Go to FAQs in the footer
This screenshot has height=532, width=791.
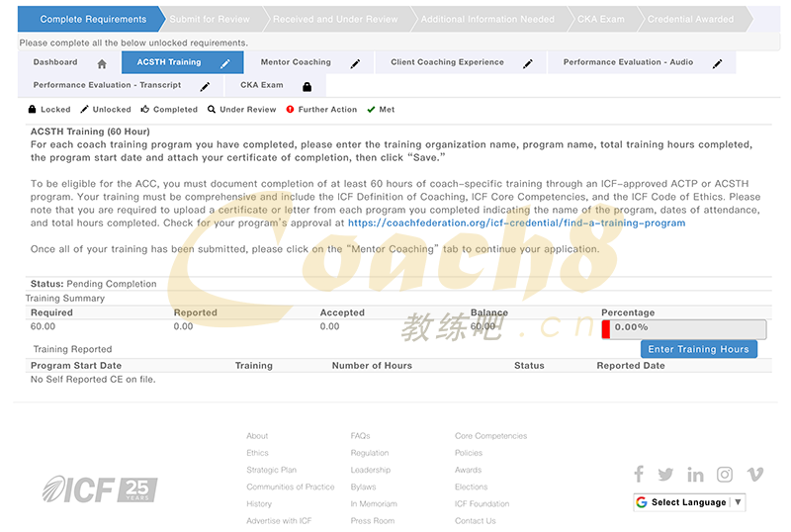(x=360, y=436)
